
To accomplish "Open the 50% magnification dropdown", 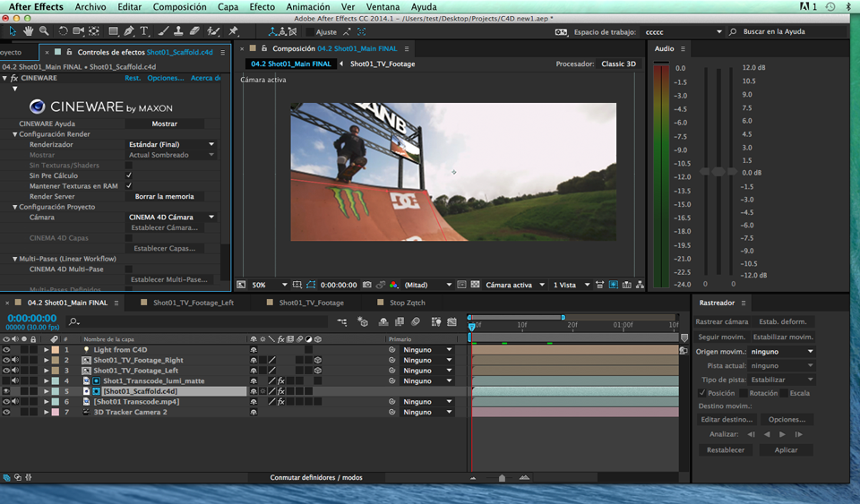I will click(x=270, y=285).
